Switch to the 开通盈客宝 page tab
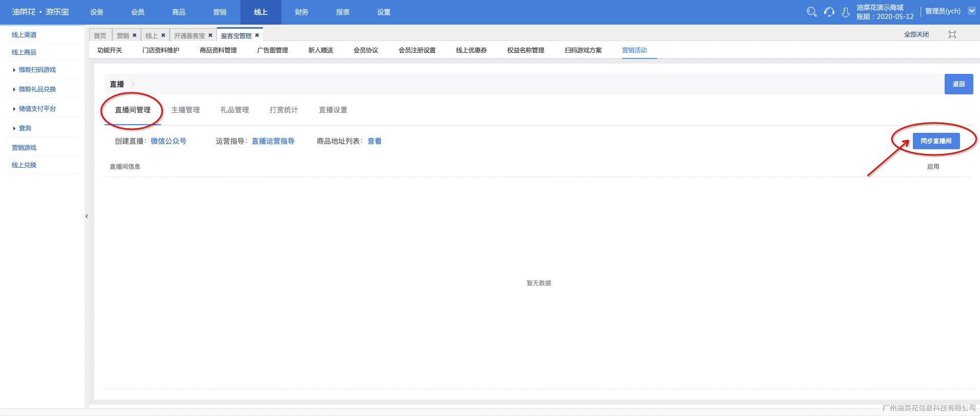 [189, 35]
